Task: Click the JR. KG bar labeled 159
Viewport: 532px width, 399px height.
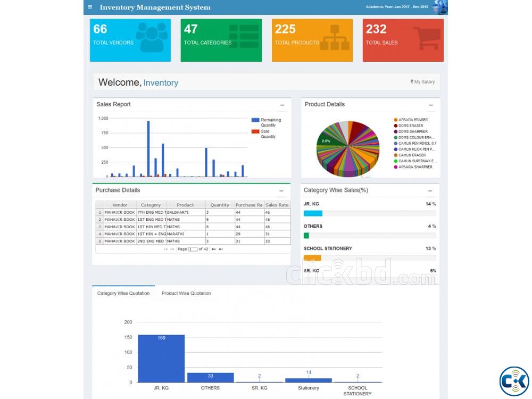Action: tap(161, 359)
